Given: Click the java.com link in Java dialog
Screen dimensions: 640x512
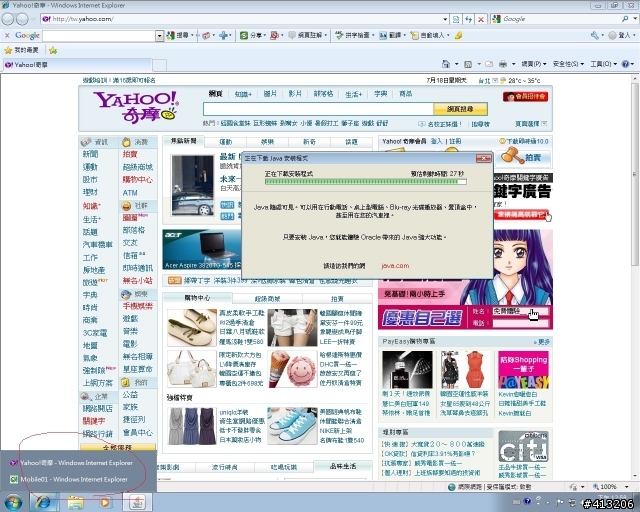Looking at the screenshot, I should click(395, 266).
